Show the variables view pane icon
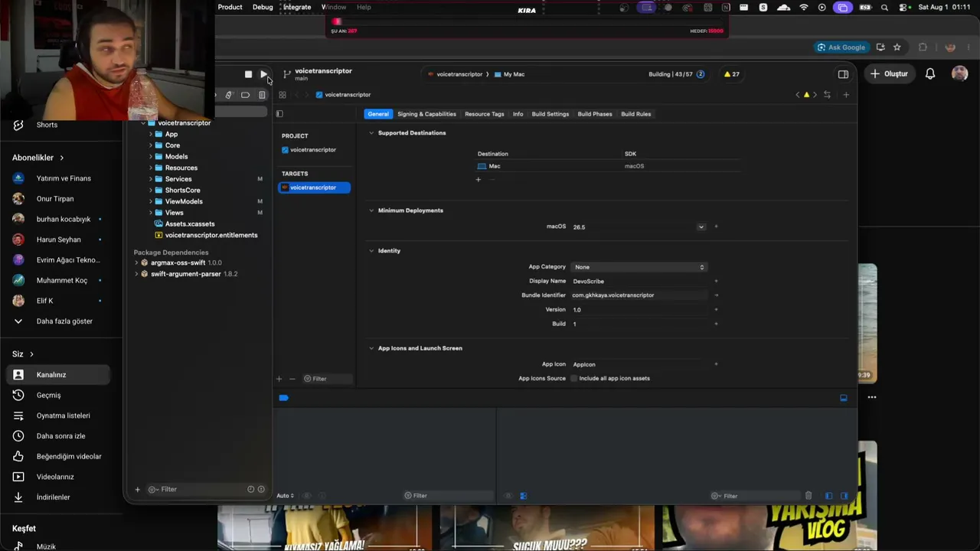980x551 pixels. [x=828, y=496]
